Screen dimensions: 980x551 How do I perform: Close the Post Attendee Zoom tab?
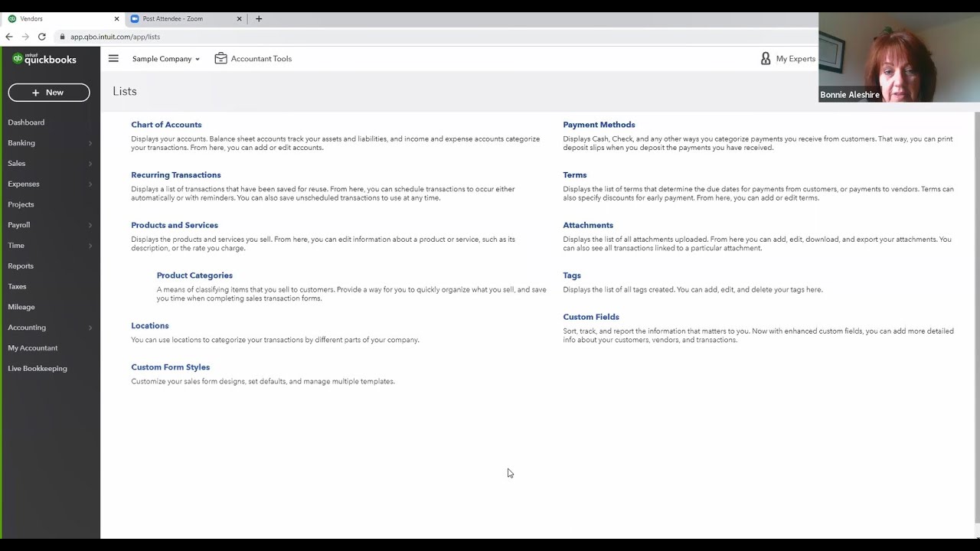(239, 18)
